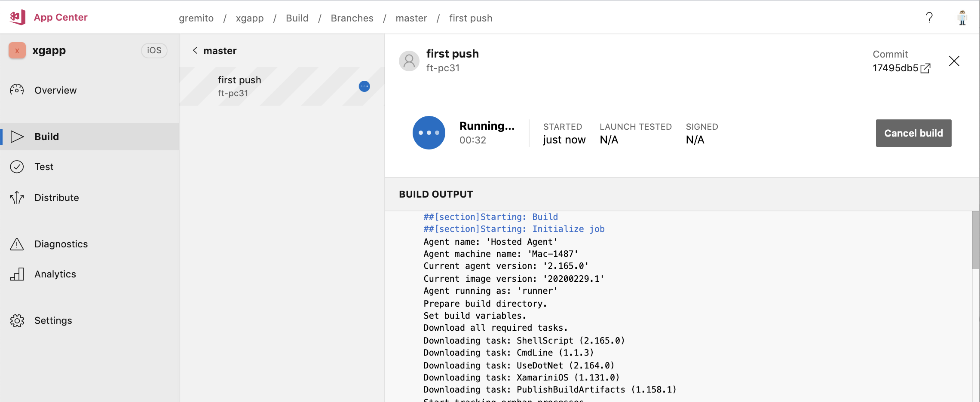Viewport: 980px width, 402px height.
Task: Click log line Downloading task UseDotNet
Action: click(519, 365)
